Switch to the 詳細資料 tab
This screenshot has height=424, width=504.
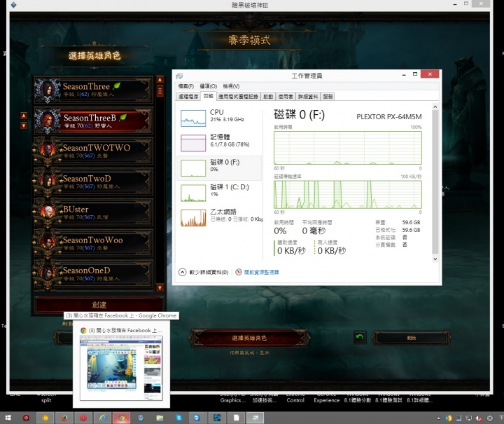307,96
